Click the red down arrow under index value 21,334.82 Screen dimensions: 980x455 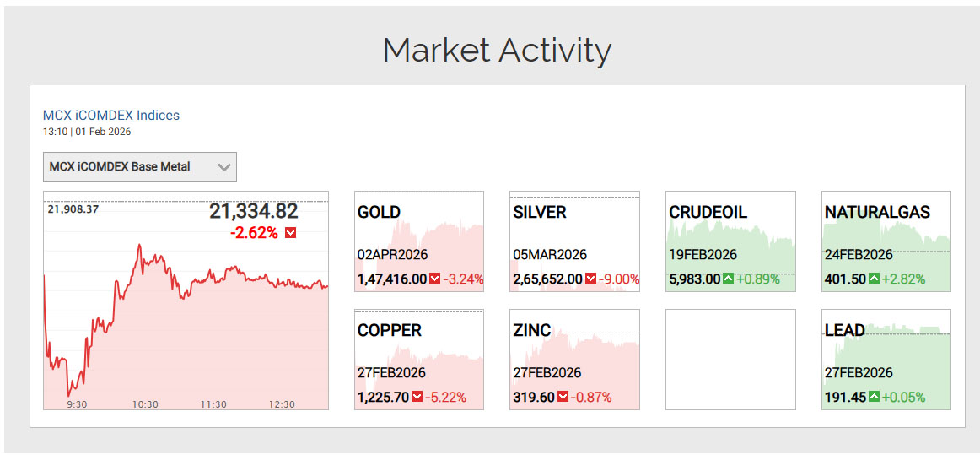(x=291, y=233)
